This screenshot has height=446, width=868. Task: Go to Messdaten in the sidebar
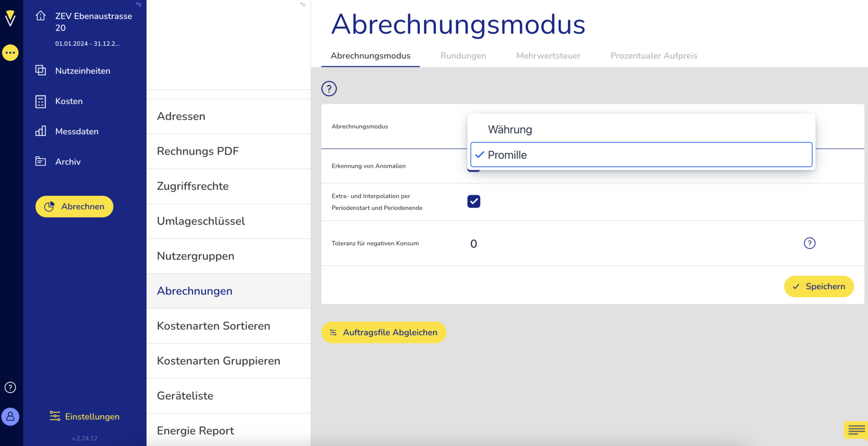click(x=77, y=131)
